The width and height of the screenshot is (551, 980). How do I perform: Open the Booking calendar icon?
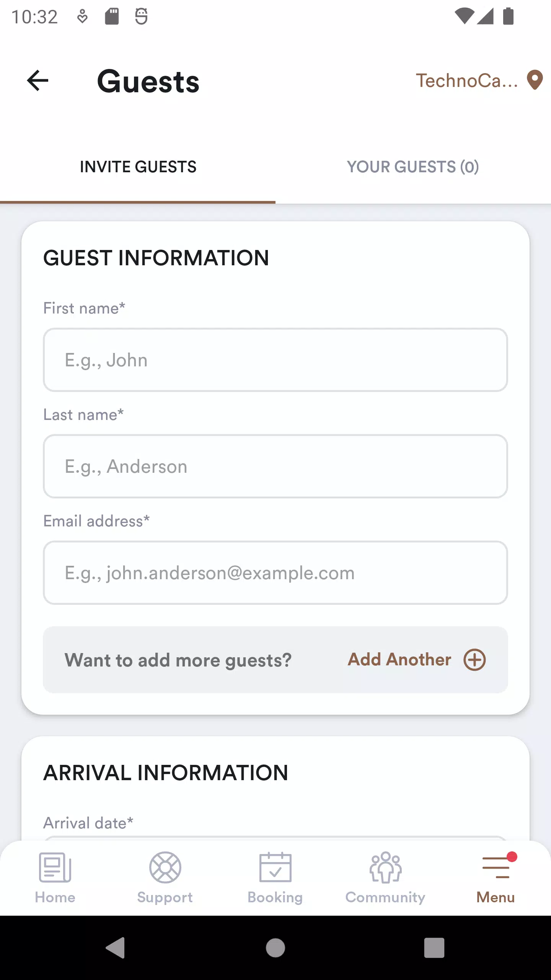(275, 867)
